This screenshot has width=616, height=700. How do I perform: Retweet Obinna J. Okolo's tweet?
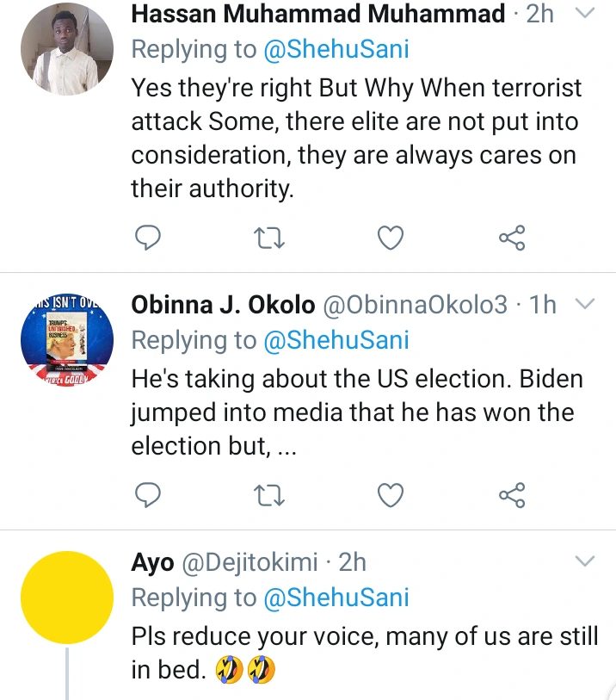[x=270, y=493]
